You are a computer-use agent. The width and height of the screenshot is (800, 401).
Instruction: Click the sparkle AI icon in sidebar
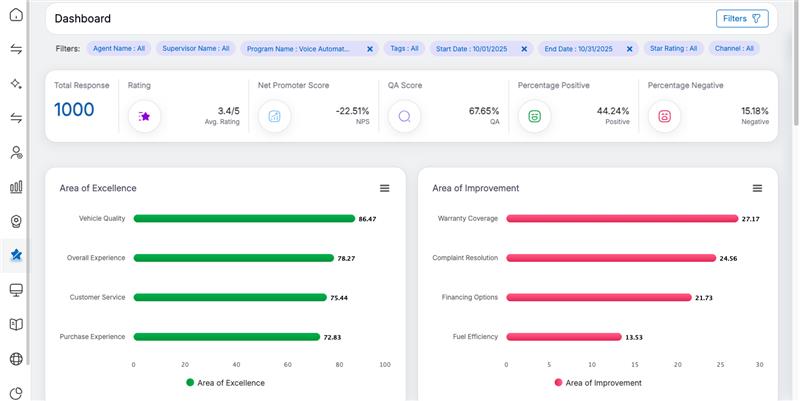15,84
